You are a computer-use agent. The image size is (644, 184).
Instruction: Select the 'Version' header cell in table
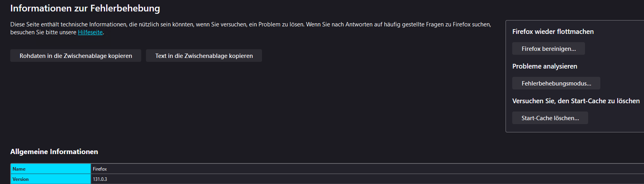click(50, 179)
